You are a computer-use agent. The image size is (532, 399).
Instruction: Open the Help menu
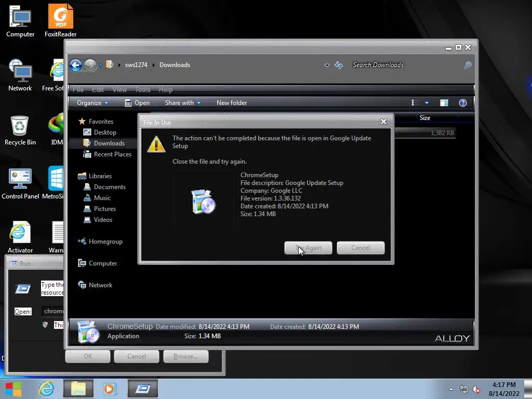coord(166,90)
